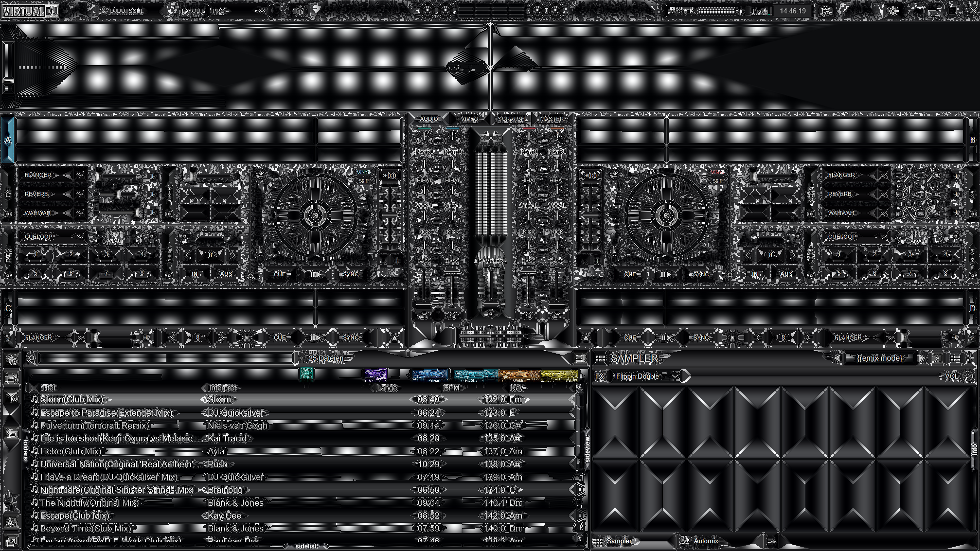Switch mixer to AUDIO tab
This screenshot has height=551, width=980.
(429, 119)
